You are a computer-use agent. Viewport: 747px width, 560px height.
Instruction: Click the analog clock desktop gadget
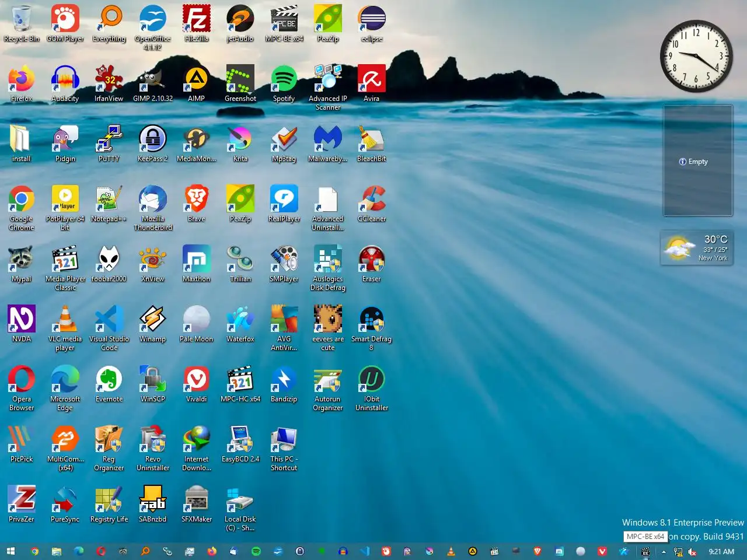696,57
